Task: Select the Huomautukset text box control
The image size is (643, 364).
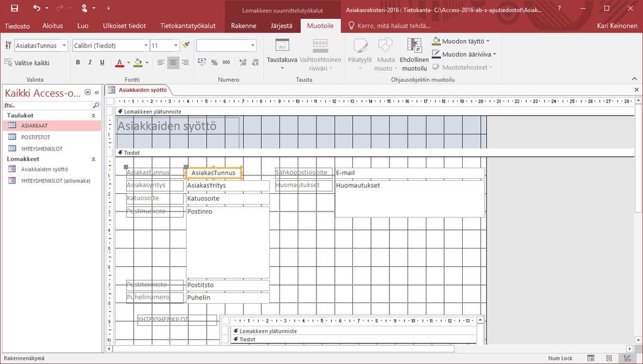Action: pos(409,199)
